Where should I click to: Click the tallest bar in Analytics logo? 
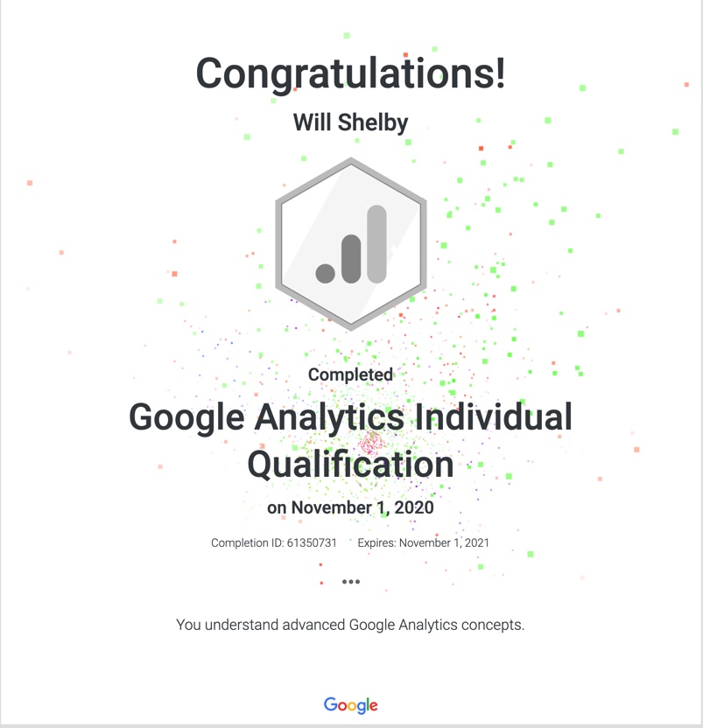coord(376,245)
